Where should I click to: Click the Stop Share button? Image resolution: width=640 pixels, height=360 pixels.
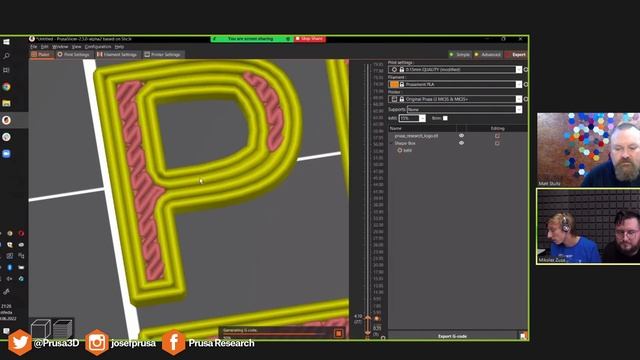(x=309, y=39)
